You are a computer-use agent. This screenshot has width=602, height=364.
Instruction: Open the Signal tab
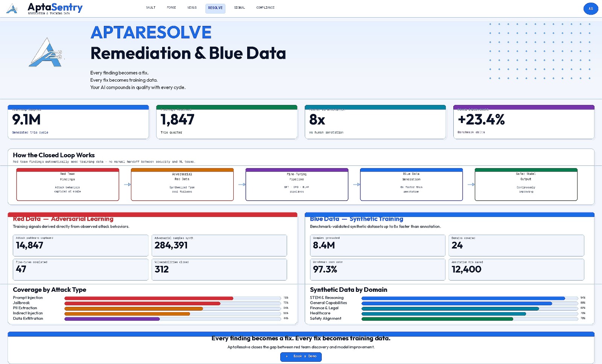pyautogui.click(x=239, y=8)
